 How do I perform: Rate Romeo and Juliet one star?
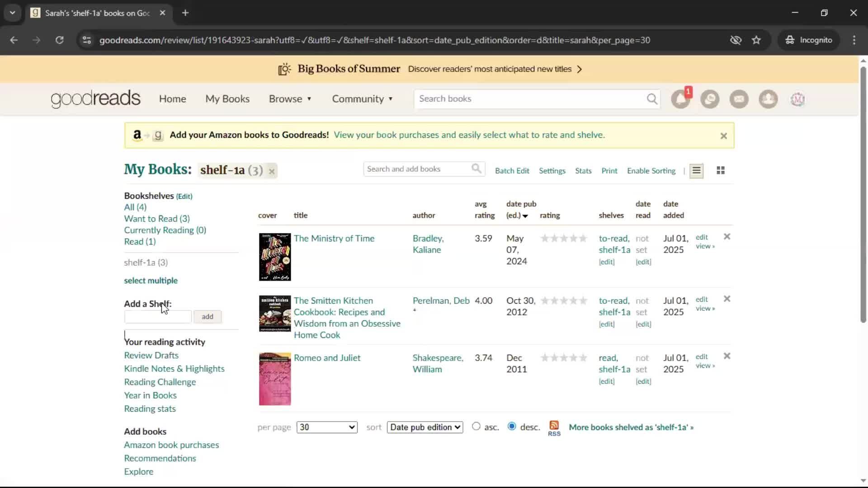coord(545,358)
